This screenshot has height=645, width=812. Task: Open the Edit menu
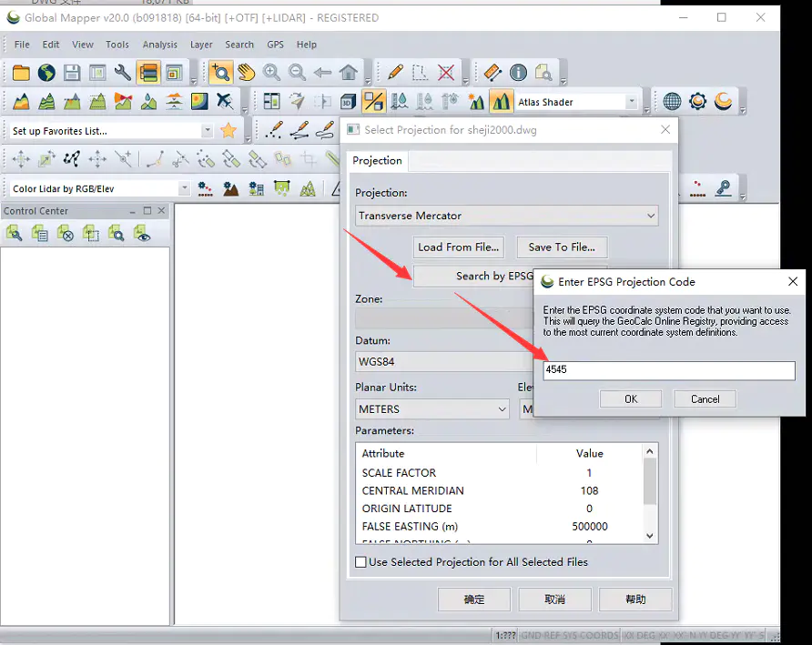(x=51, y=45)
